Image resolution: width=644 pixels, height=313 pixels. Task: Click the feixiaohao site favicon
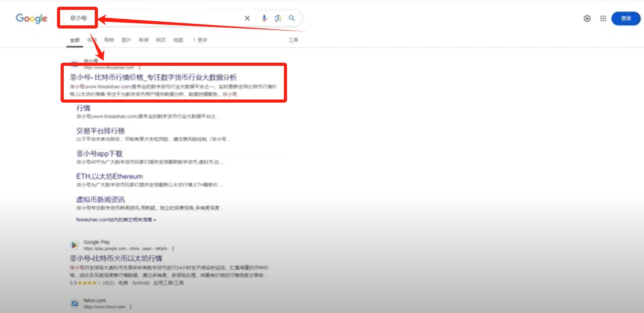pyautogui.click(x=75, y=64)
